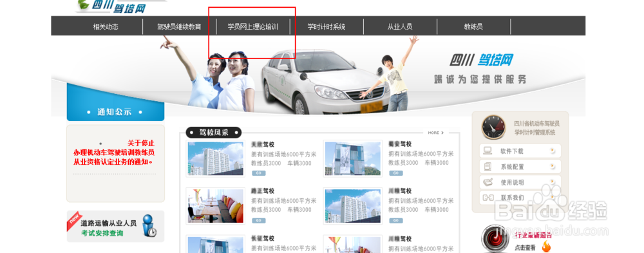
Task: Click the document icon beside 系统配置
Action: 488,166
